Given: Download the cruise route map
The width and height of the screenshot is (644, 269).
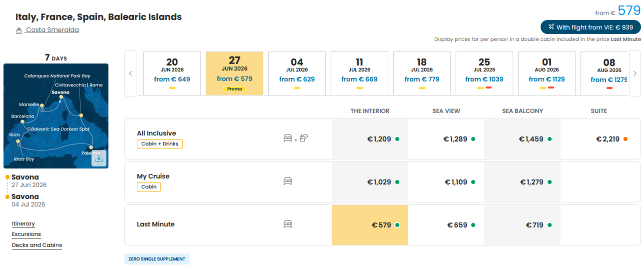Looking at the screenshot, I should click(x=99, y=158).
